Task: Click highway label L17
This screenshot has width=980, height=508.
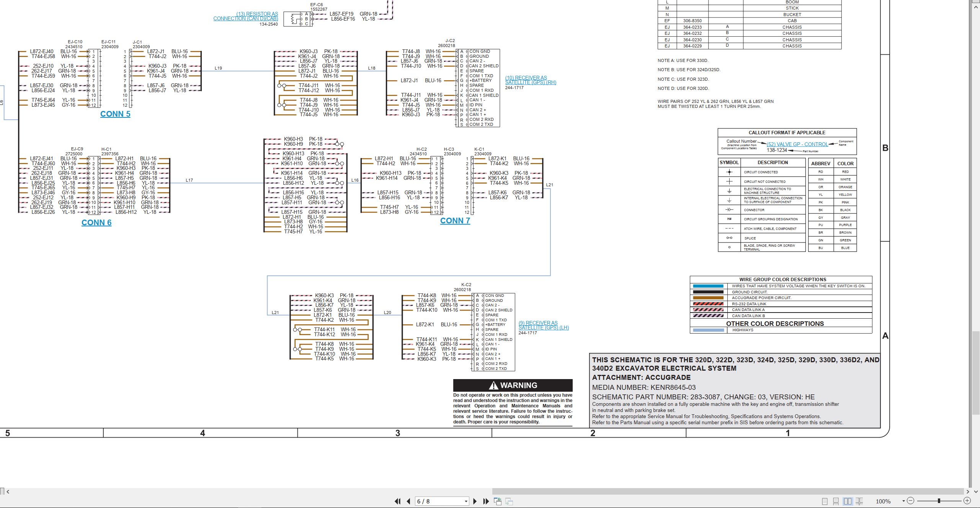Action: pos(189,180)
